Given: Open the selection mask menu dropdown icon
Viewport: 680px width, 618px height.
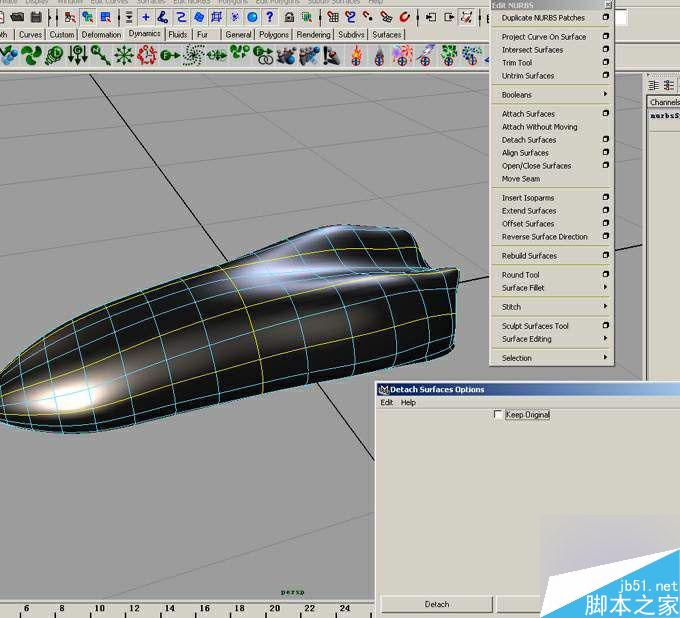Looking at the screenshot, I should 129,17.
